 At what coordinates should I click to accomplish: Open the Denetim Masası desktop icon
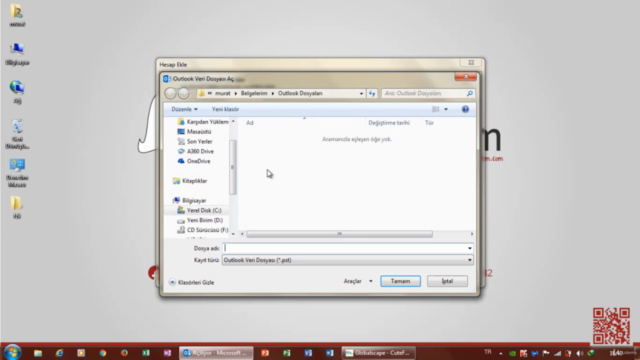[x=17, y=173]
